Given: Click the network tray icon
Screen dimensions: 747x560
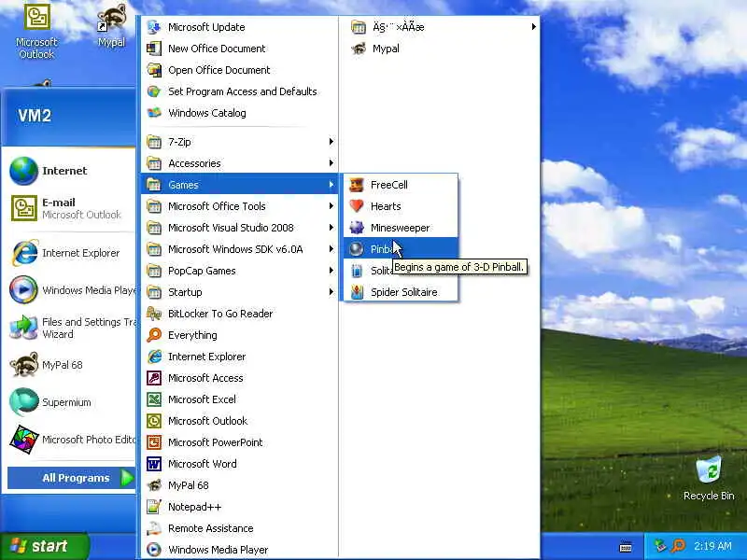Looking at the screenshot, I should pos(660,546).
